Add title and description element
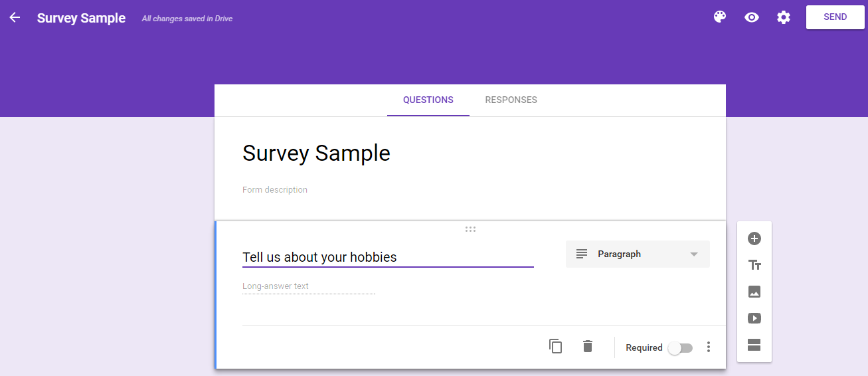Screen dimensions: 868x376 (x=754, y=265)
